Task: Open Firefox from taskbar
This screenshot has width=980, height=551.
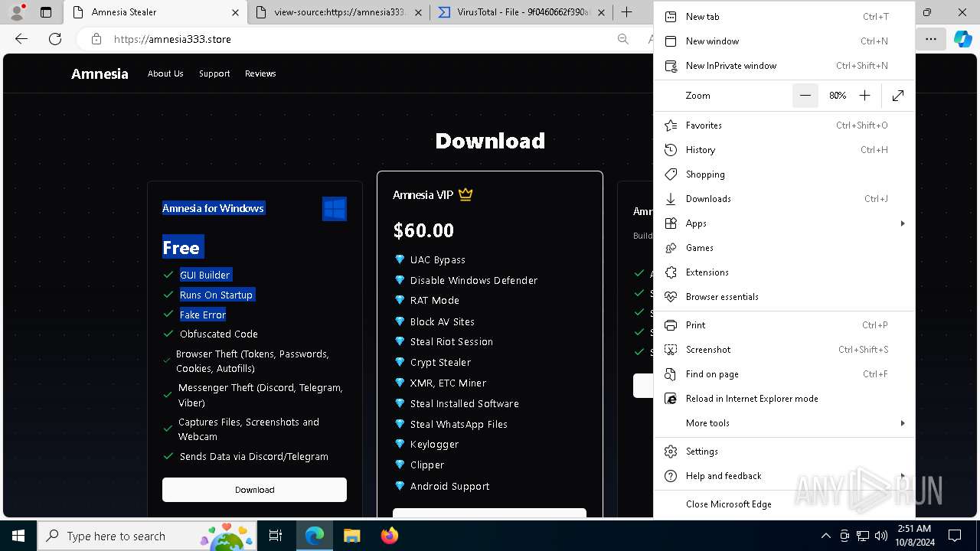Action: coord(390,536)
